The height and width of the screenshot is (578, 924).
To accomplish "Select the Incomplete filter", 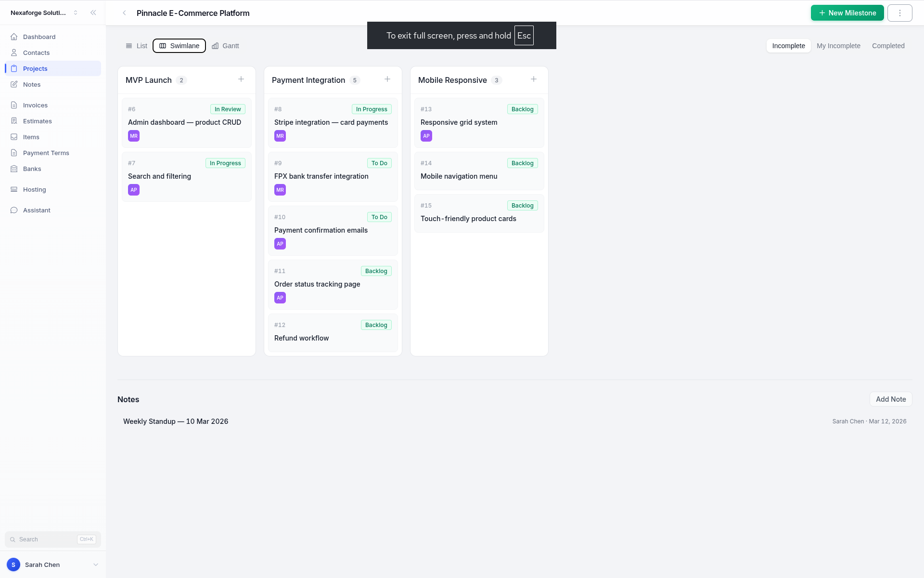I will 788,46.
